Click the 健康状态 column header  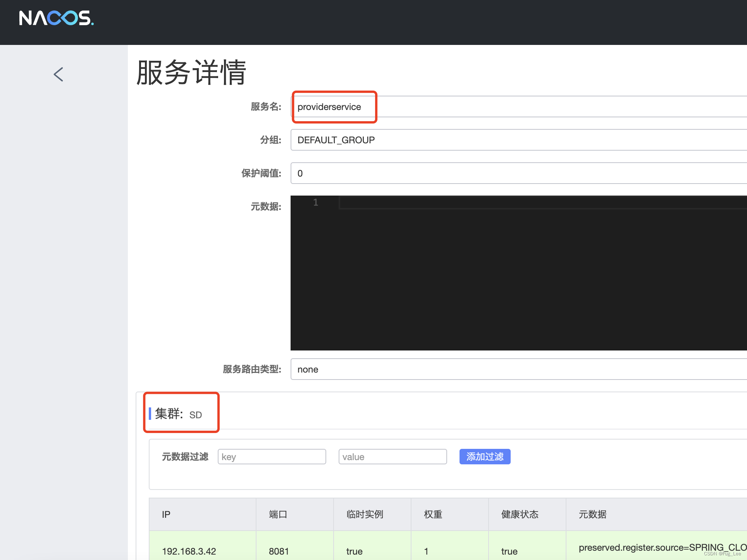pyautogui.click(x=527, y=515)
